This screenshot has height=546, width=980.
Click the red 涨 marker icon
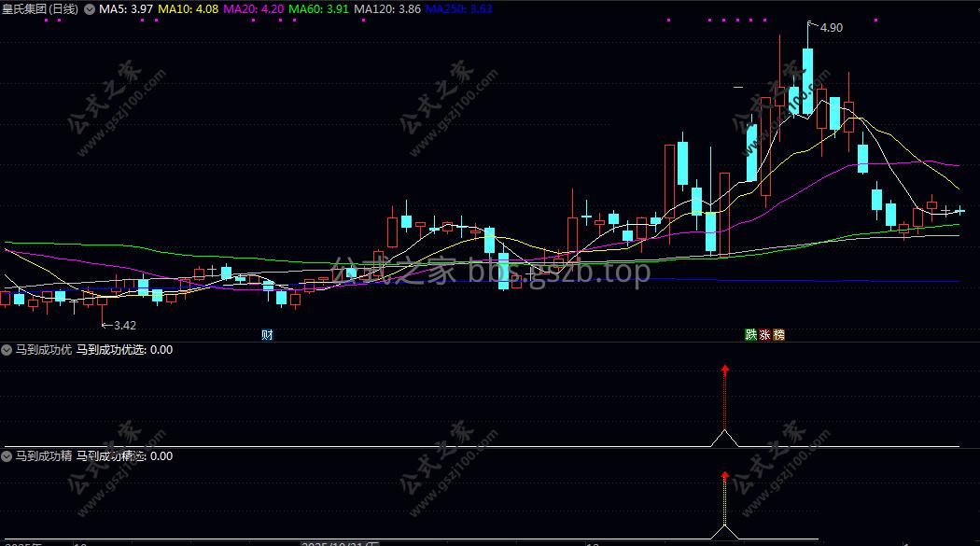coord(765,335)
